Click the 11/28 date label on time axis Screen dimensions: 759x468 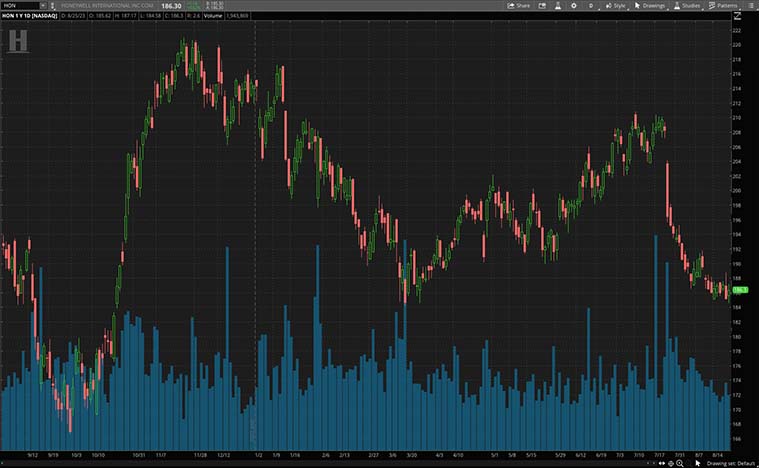[200, 455]
